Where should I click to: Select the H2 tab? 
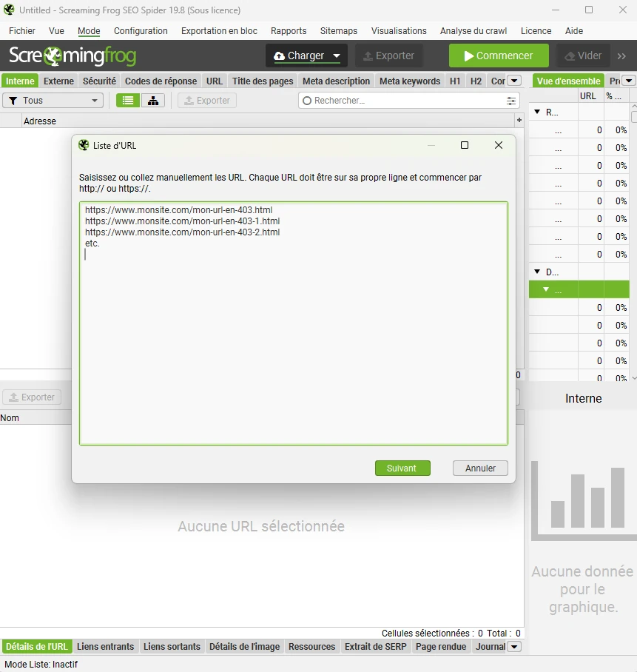[x=476, y=81]
